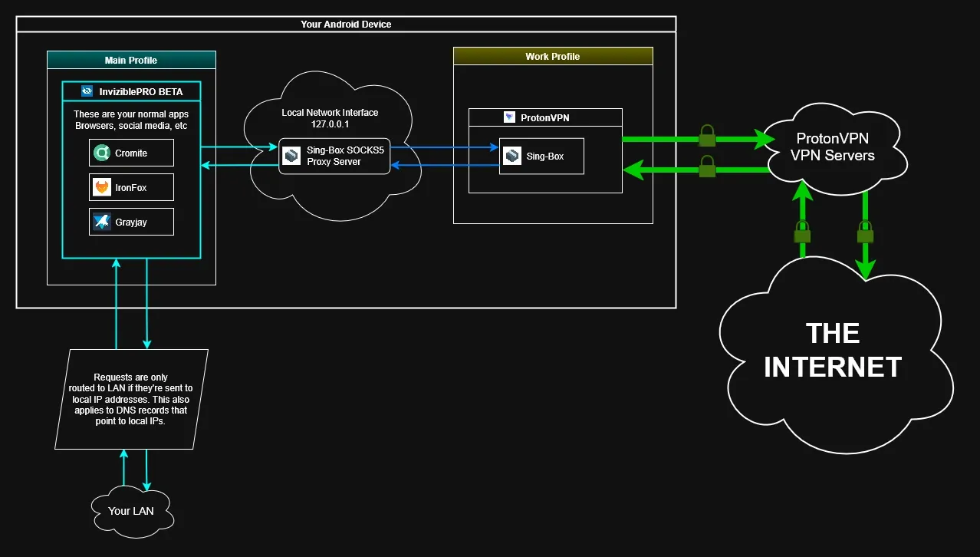
Task: Select the Your LAN cloud label
Action: (130, 510)
